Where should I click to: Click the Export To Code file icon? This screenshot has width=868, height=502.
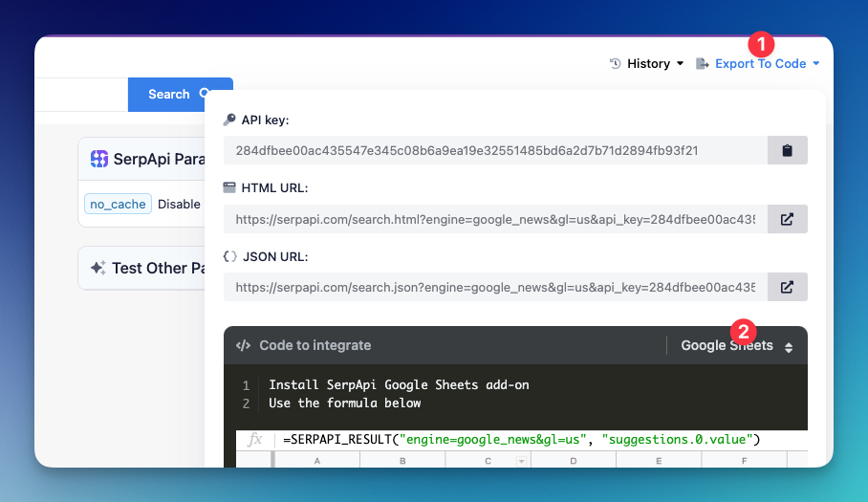pyautogui.click(x=702, y=64)
